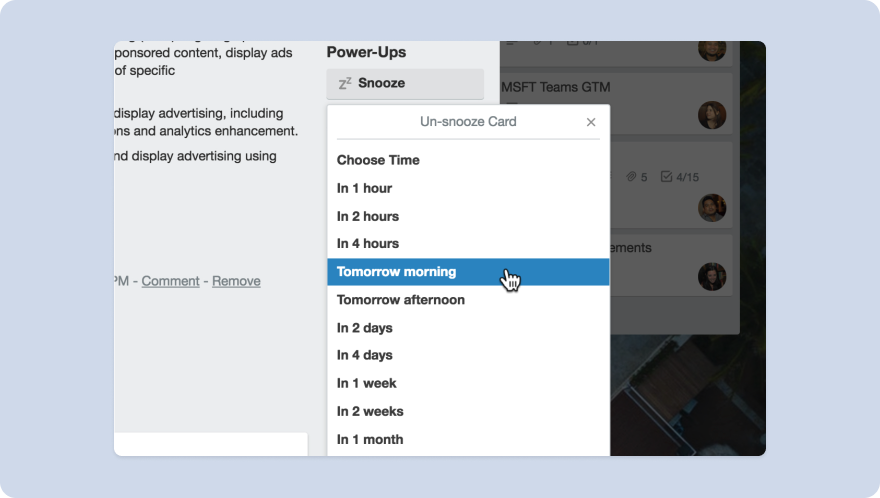880x498 pixels.
Task: Pick "In 4 days" from the list
Action: click(x=365, y=355)
